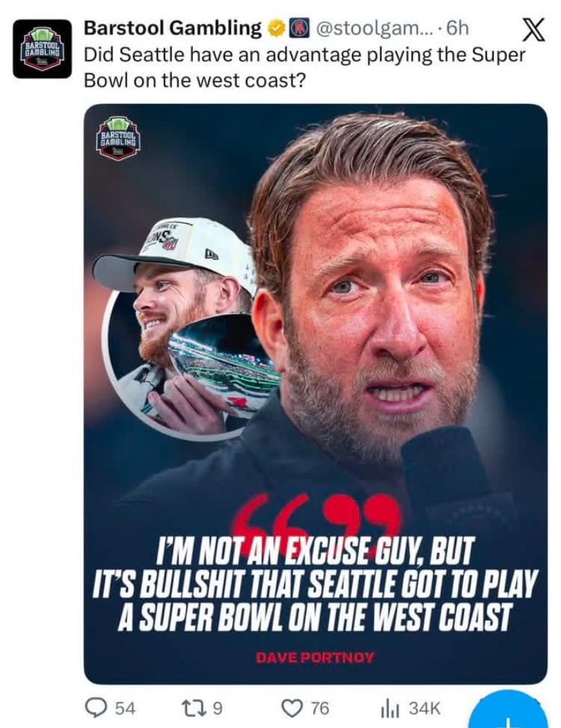This screenshot has width=561, height=728.
Task: Click the Barstool Gambling logo inside the image
Action: [118, 138]
